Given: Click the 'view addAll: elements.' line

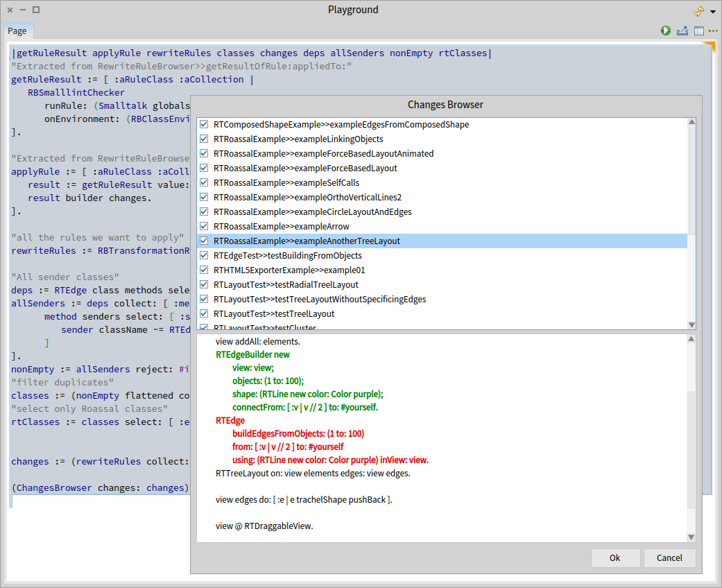Looking at the screenshot, I should point(258,342).
